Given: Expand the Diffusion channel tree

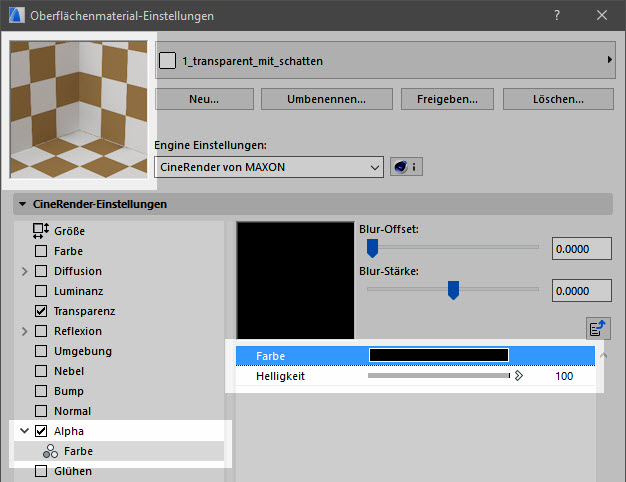Looking at the screenshot, I should click(25, 272).
